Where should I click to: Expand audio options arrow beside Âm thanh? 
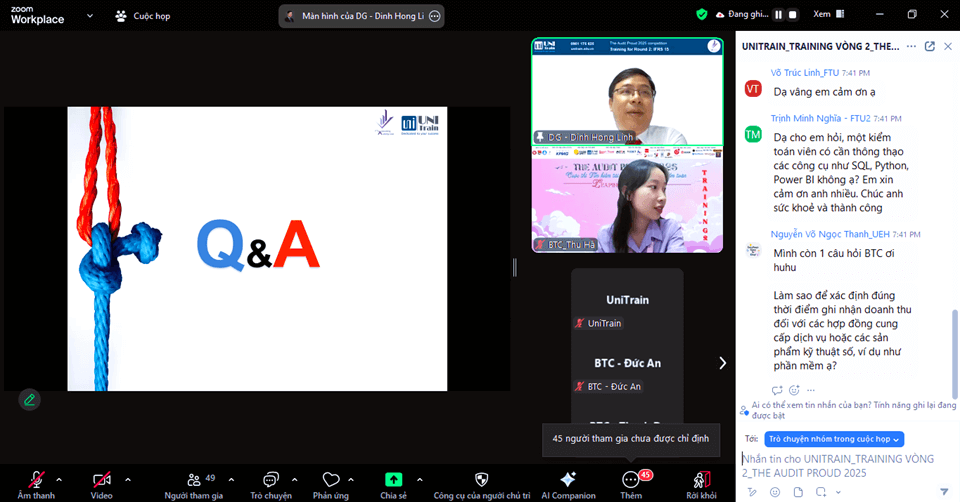point(59,479)
